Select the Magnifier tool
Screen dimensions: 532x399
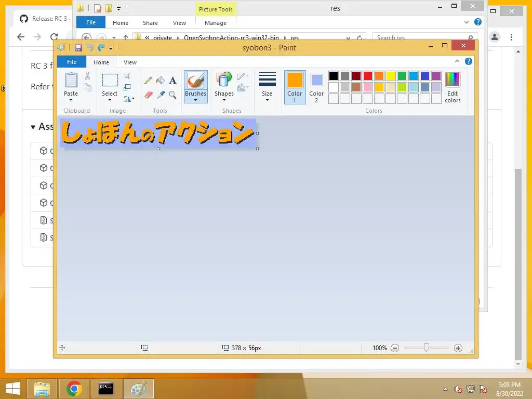pyautogui.click(x=172, y=95)
